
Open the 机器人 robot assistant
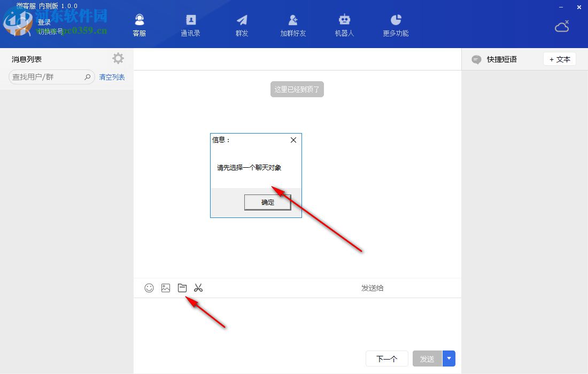344,24
